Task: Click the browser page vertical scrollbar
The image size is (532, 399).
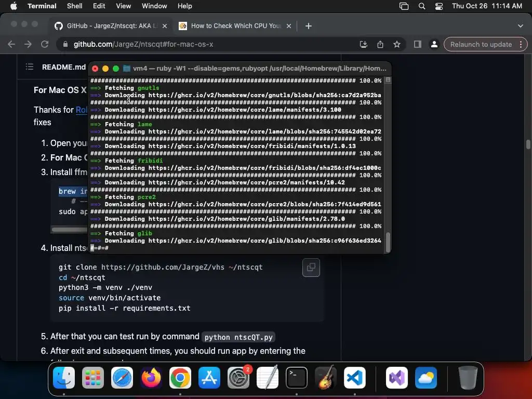Action: pyautogui.click(x=528, y=144)
